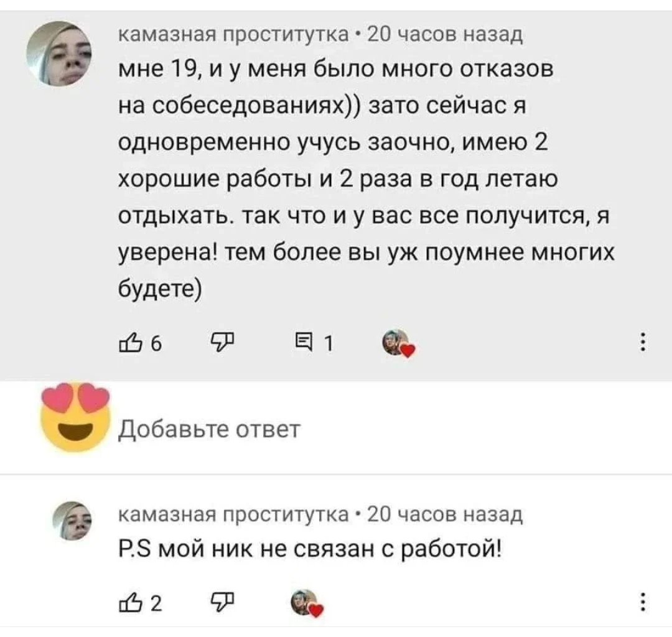The width and height of the screenshot is (672, 637).
Task: Open three-dot menu for the P.S reply
Action: tap(642, 603)
